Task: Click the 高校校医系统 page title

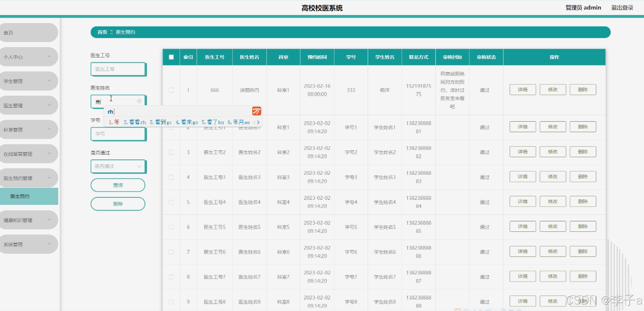Action: click(322, 8)
